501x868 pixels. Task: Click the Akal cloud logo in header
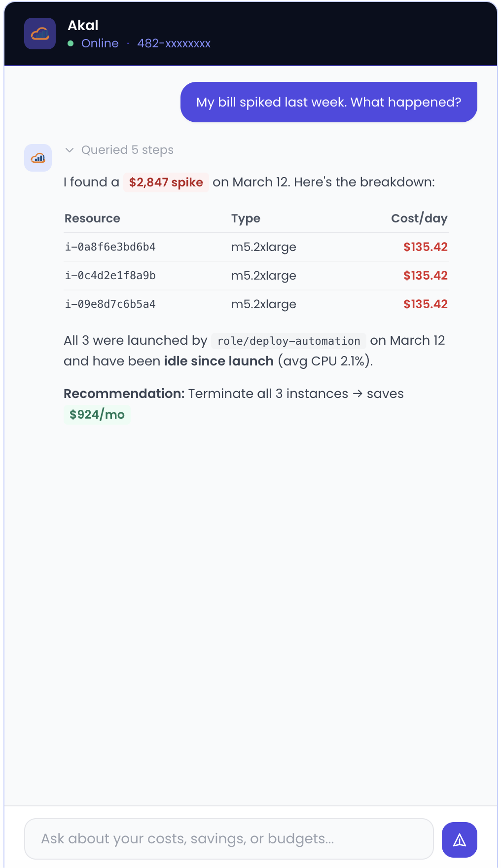tap(40, 34)
